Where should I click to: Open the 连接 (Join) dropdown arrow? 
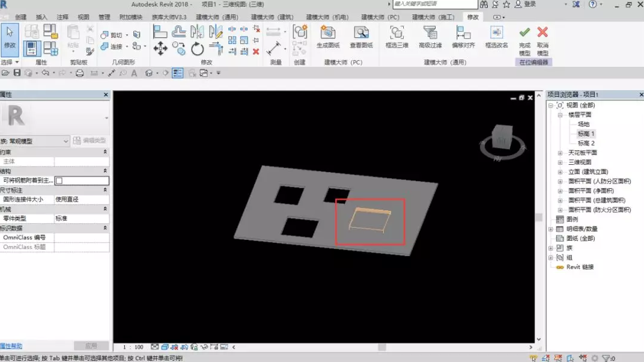[x=127, y=46]
